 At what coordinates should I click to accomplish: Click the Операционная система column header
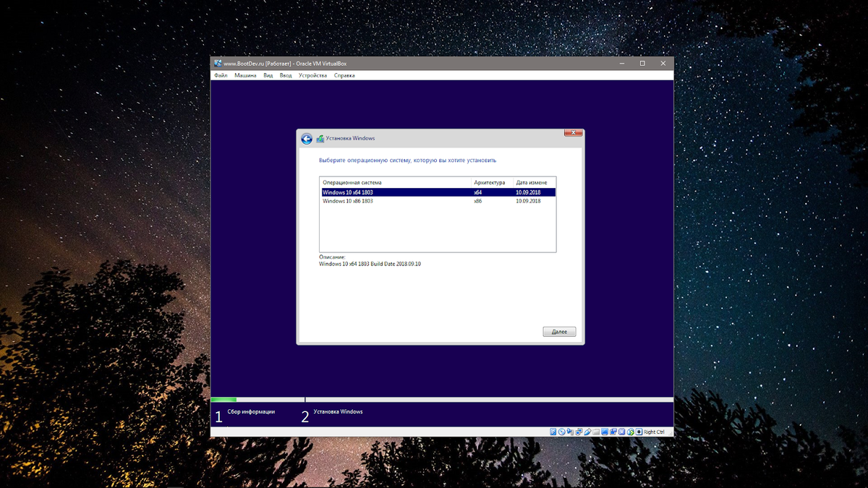coord(395,182)
